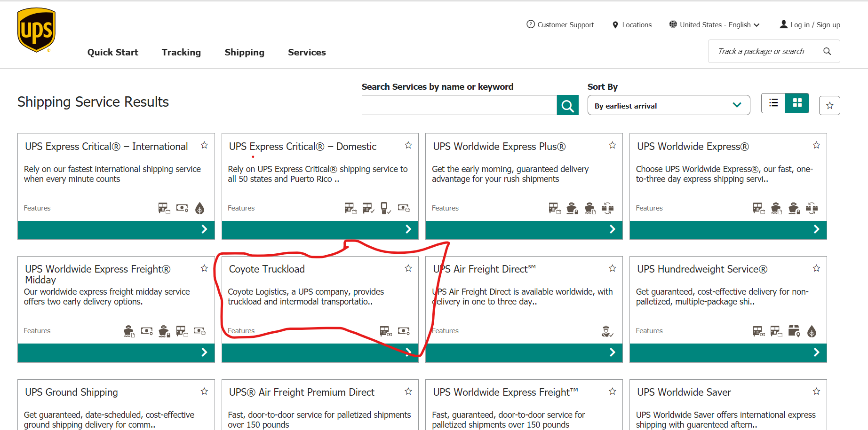
Task: Favorite UPS Express Critical International card
Action: click(x=204, y=145)
